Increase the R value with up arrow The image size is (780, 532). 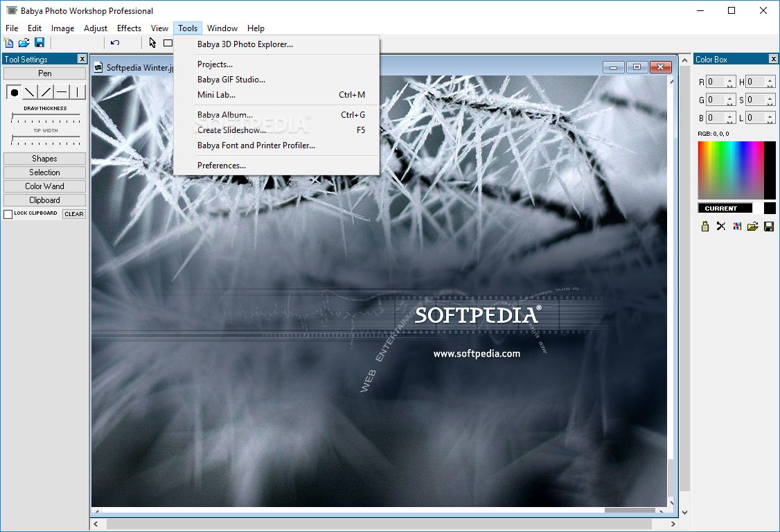(x=729, y=79)
